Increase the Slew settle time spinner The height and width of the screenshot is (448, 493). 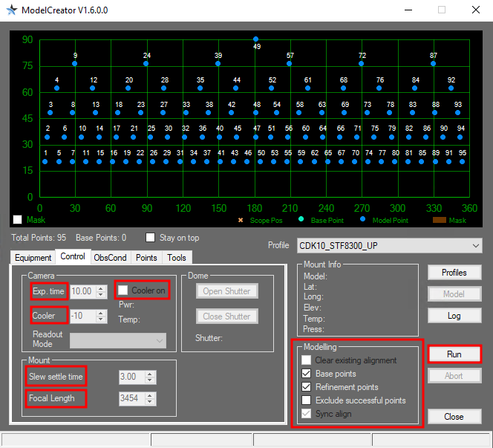pos(151,374)
